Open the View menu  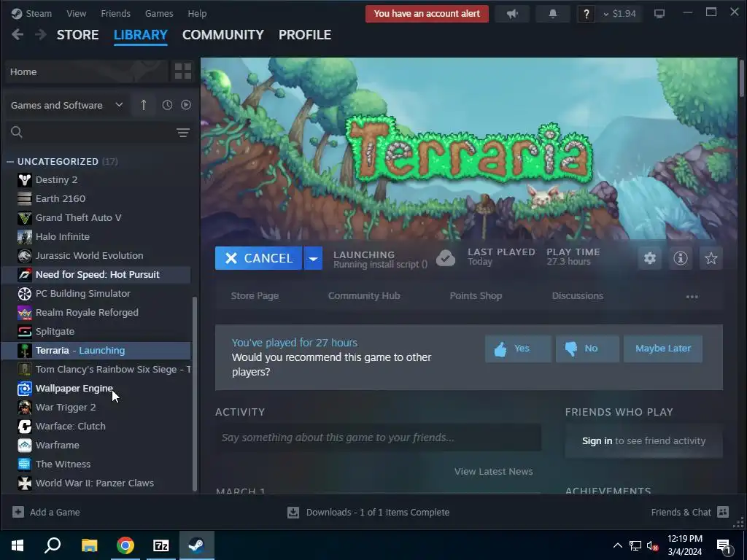[76, 14]
